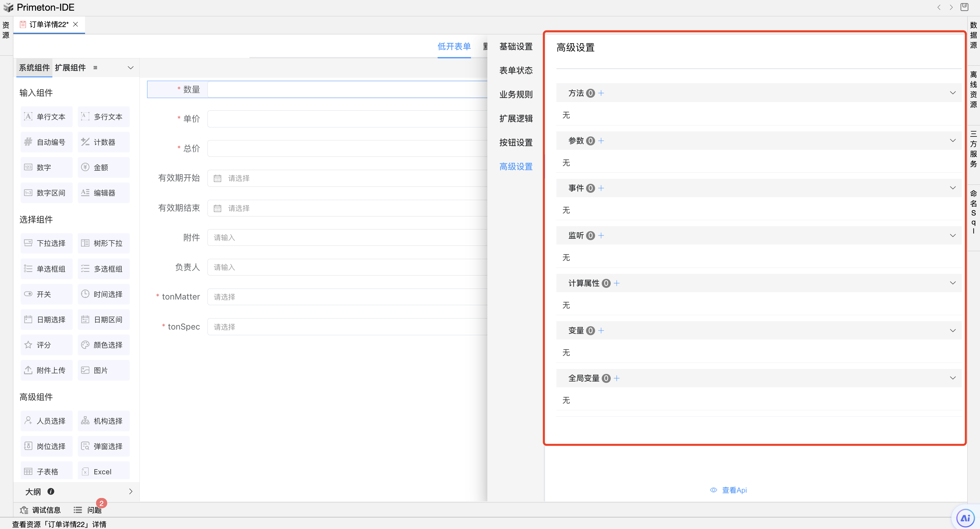980x529 pixels.
Task: Collapse the 计算属性 section chevron
Action: pyautogui.click(x=953, y=283)
